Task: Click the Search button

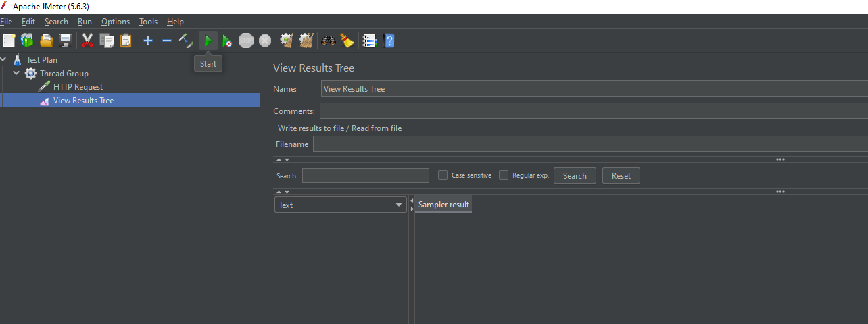Action: [x=575, y=176]
